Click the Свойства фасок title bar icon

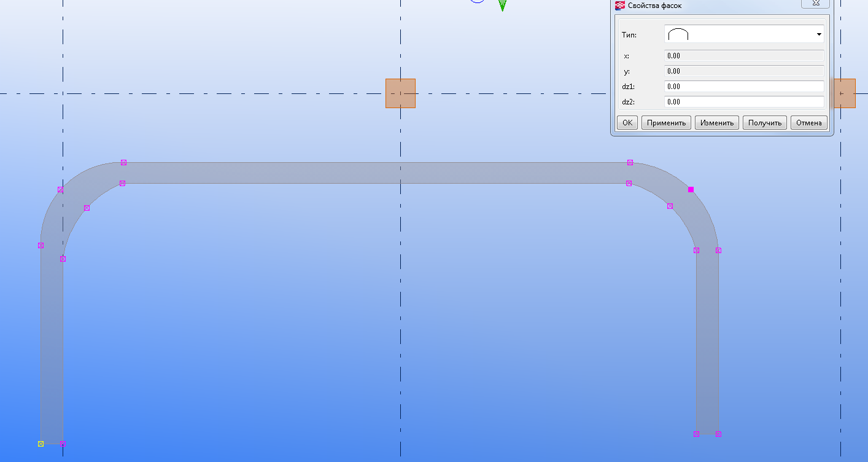(x=620, y=5)
